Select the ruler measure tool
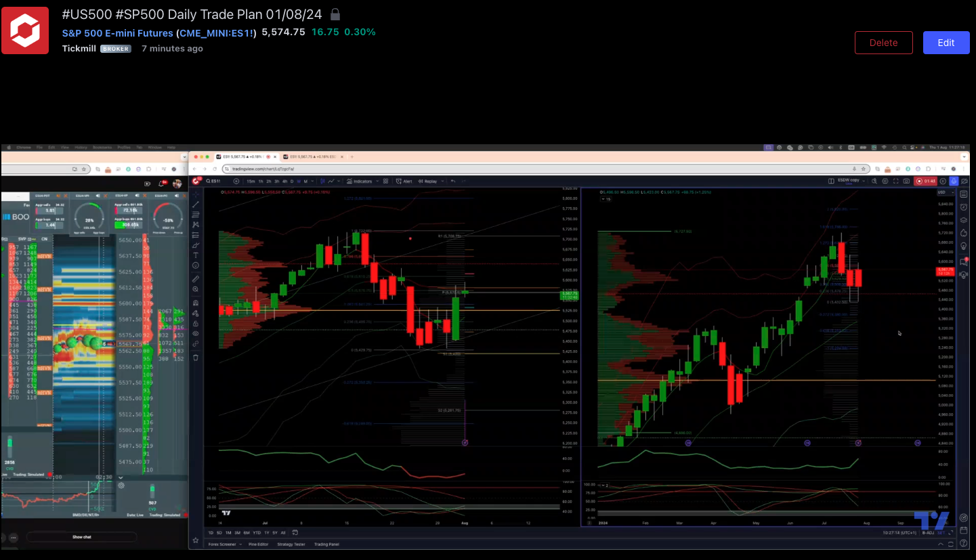This screenshot has width=976, height=560. click(x=196, y=279)
